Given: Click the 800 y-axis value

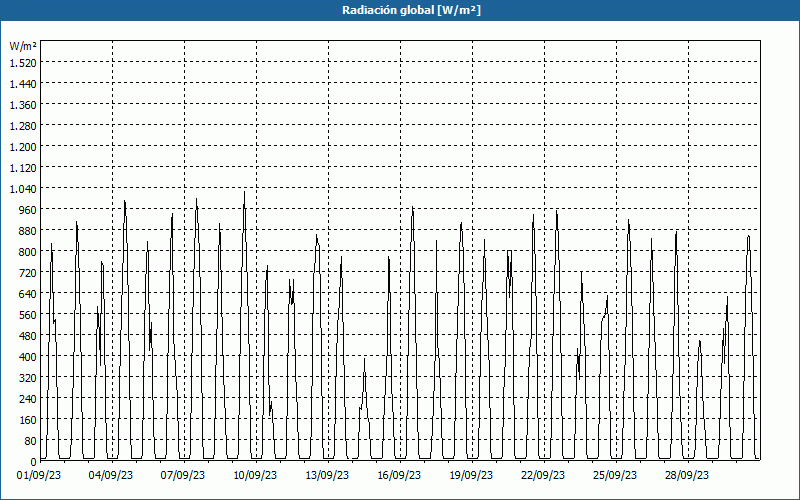Looking at the screenshot, I should click(x=29, y=251).
